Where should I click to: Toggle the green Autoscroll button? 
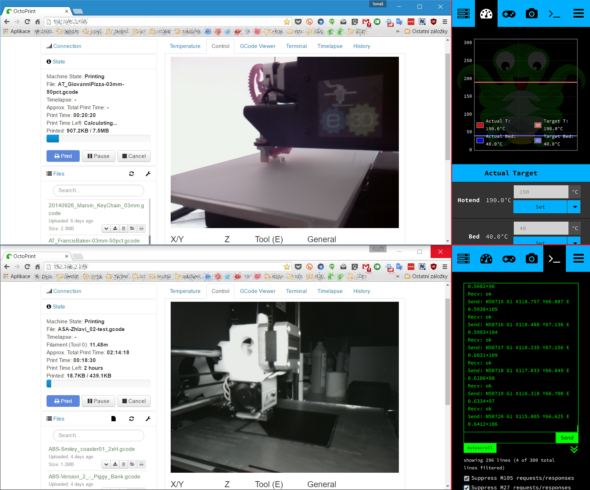coord(480,448)
